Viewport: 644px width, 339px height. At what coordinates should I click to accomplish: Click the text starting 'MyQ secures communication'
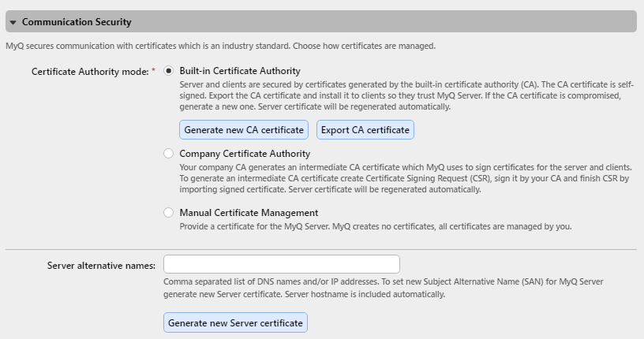click(x=220, y=46)
